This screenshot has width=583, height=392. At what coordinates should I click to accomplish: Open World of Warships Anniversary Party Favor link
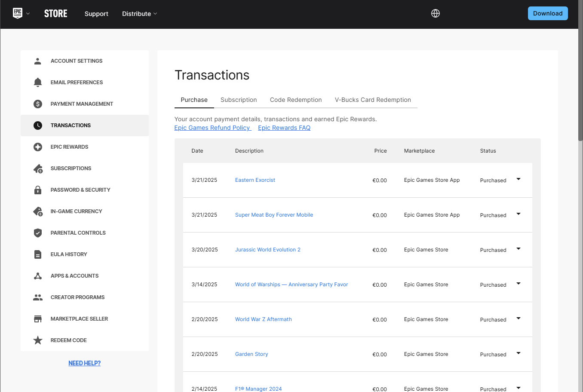pos(291,285)
